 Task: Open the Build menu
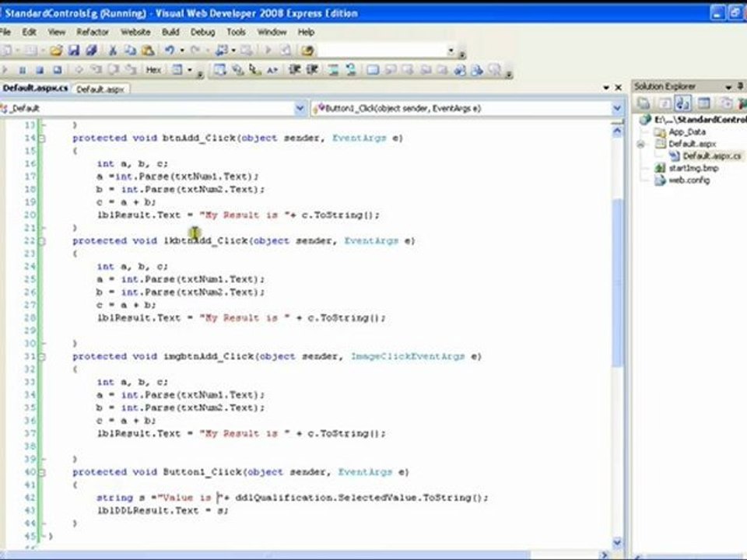[170, 32]
